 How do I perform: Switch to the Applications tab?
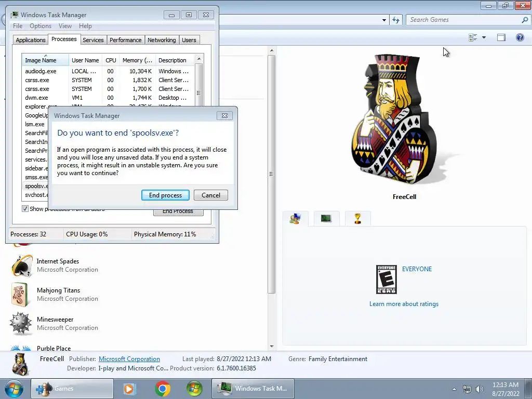31,40
